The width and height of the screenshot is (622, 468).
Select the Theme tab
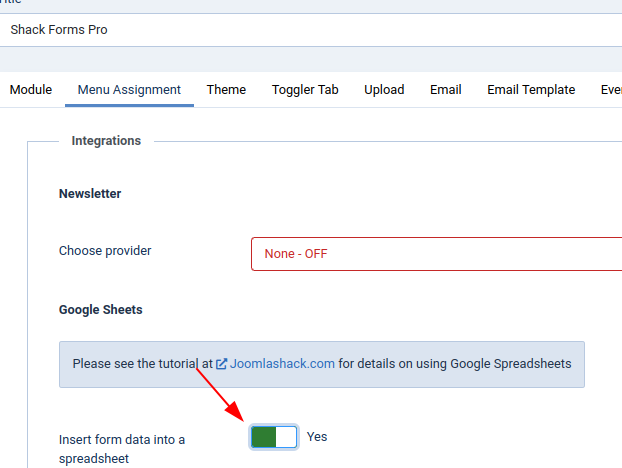[x=226, y=90]
